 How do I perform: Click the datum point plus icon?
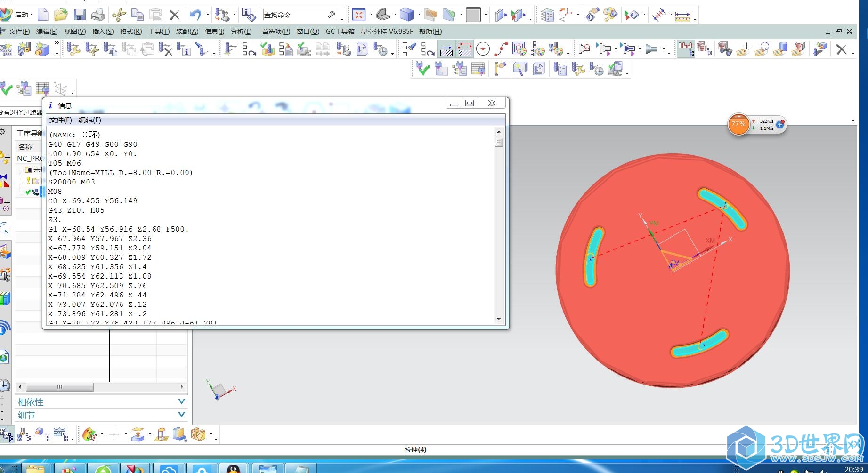click(114, 434)
